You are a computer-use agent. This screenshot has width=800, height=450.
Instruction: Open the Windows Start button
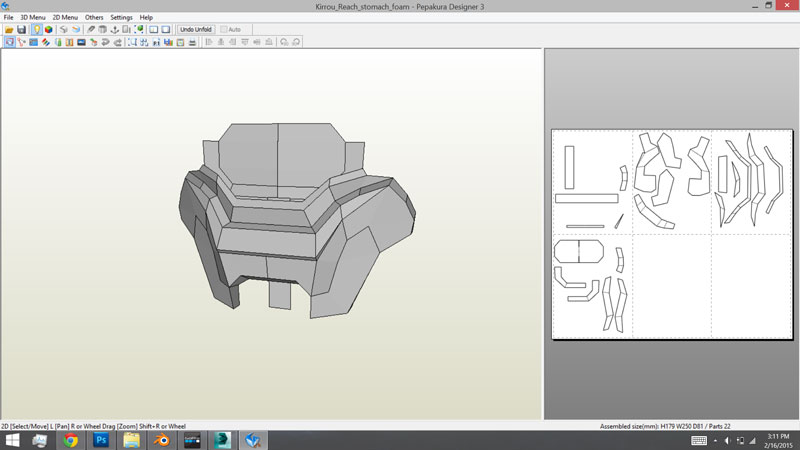click(12, 440)
